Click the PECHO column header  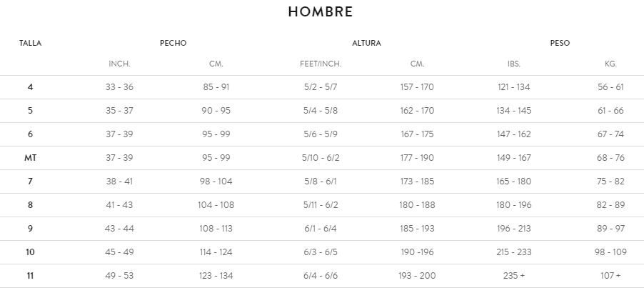click(x=173, y=43)
